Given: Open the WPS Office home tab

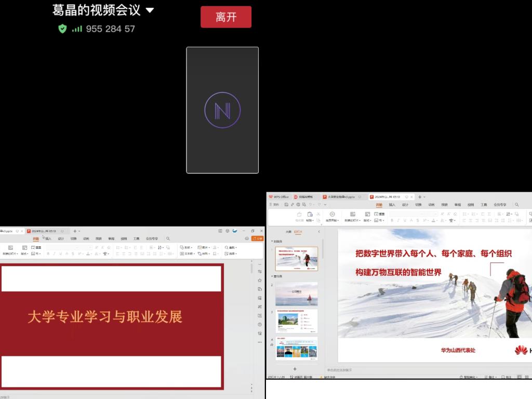Looking at the screenshot, I should click(278, 197).
